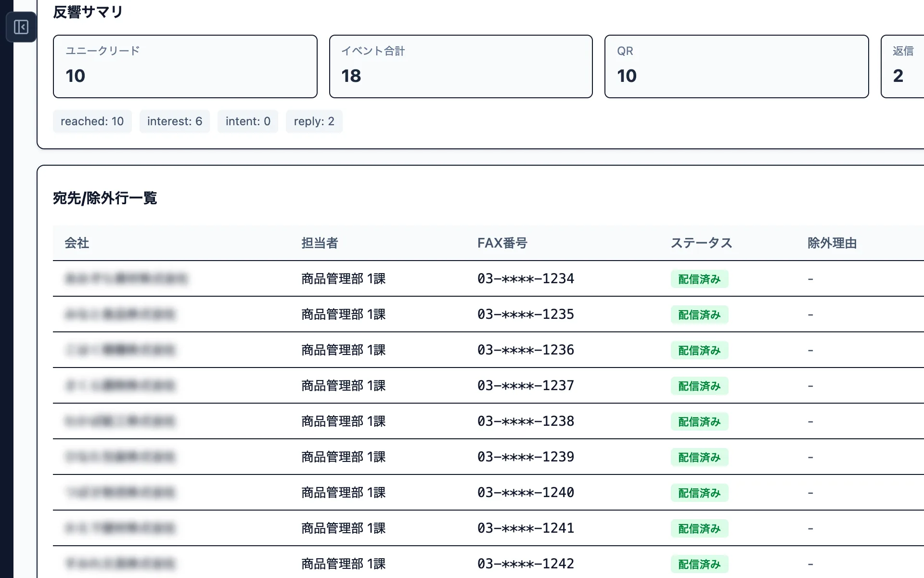This screenshot has height=578, width=924.
Task: Select FAX number 03-****-1242
Action: [x=526, y=564]
